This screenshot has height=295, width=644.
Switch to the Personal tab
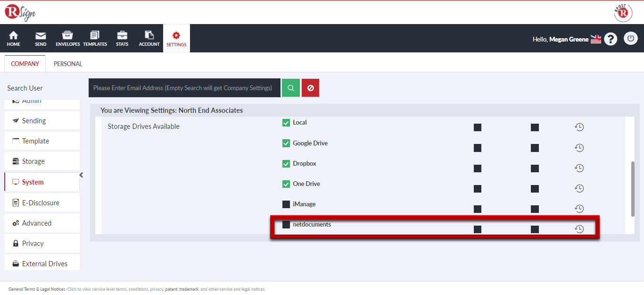68,64
